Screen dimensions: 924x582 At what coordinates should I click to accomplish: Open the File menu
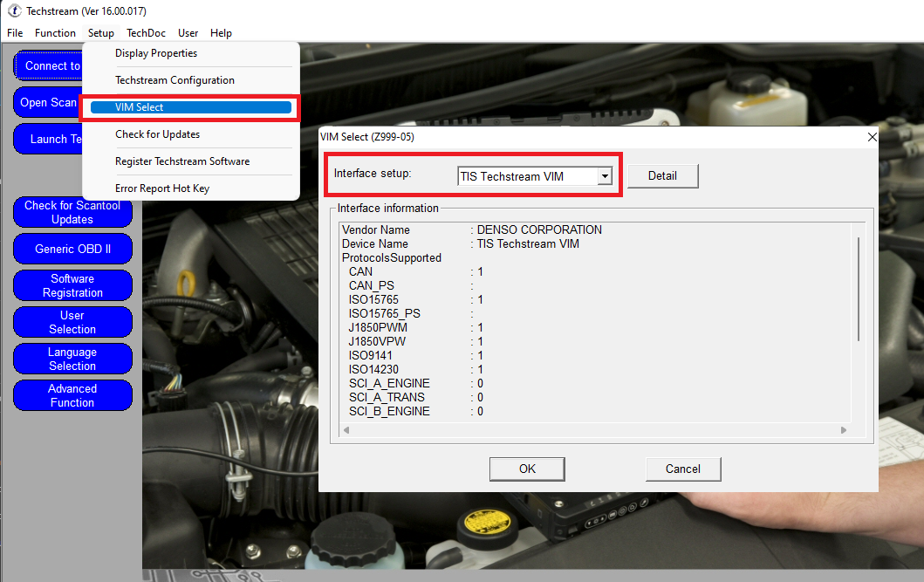(x=15, y=33)
